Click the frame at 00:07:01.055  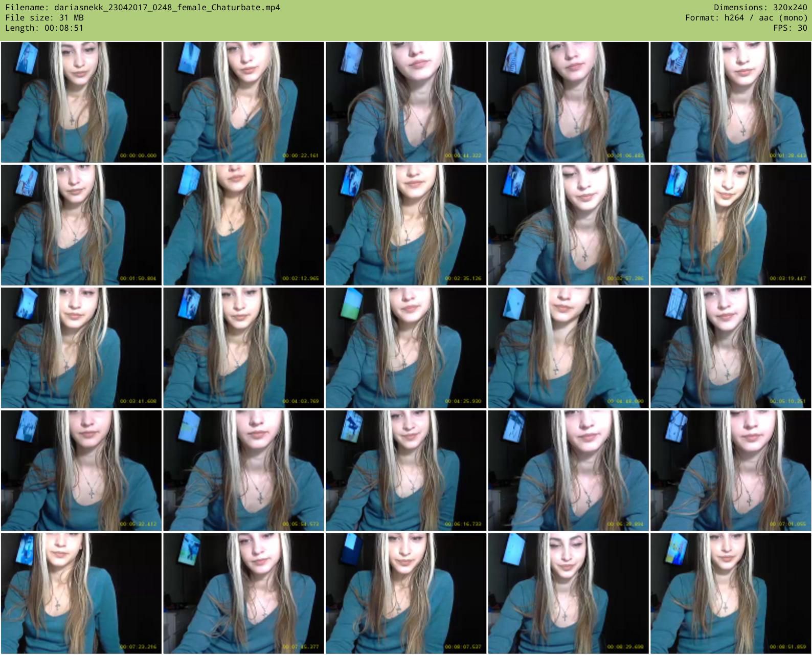[x=730, y=471]
